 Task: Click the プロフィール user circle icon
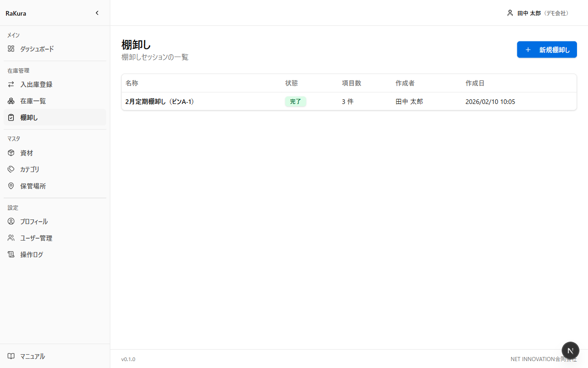pos(11,222)
